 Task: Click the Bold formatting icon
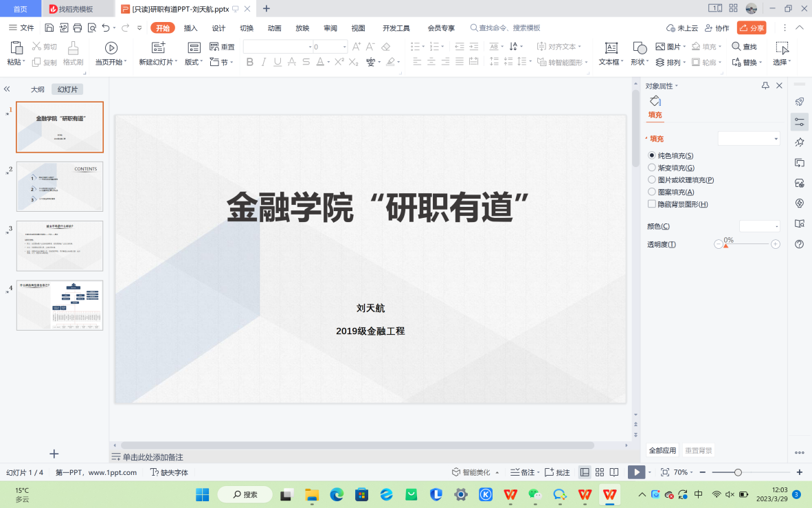coord(250,62)
